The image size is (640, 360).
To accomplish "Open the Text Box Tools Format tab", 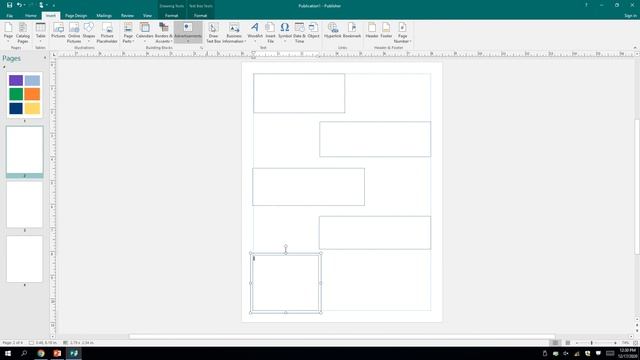I will click(200, 16).
